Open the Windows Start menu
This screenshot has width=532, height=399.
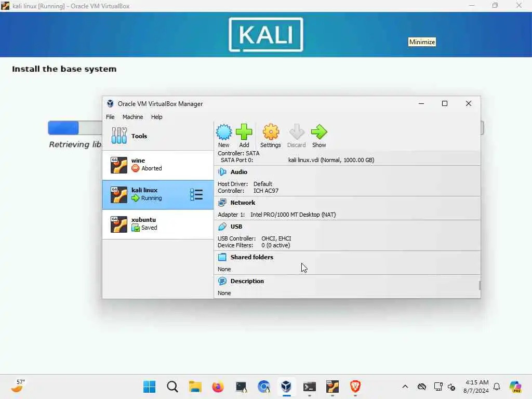point(149,387)
